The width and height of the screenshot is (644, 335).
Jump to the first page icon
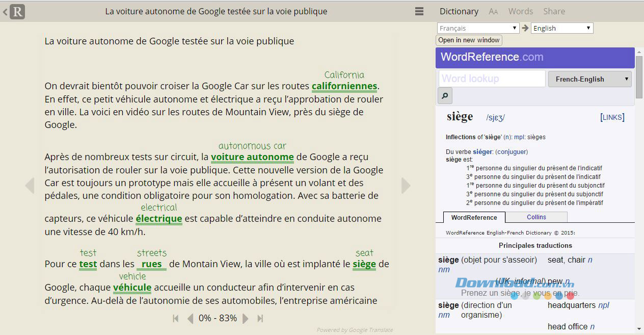pyautogui.click(x=176, y=319)
